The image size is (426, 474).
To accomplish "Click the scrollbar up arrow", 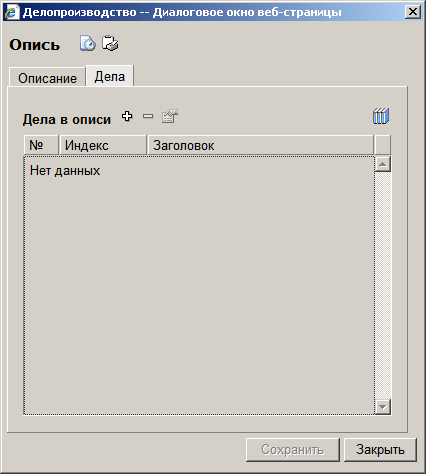I will click(x=383, y=164).
